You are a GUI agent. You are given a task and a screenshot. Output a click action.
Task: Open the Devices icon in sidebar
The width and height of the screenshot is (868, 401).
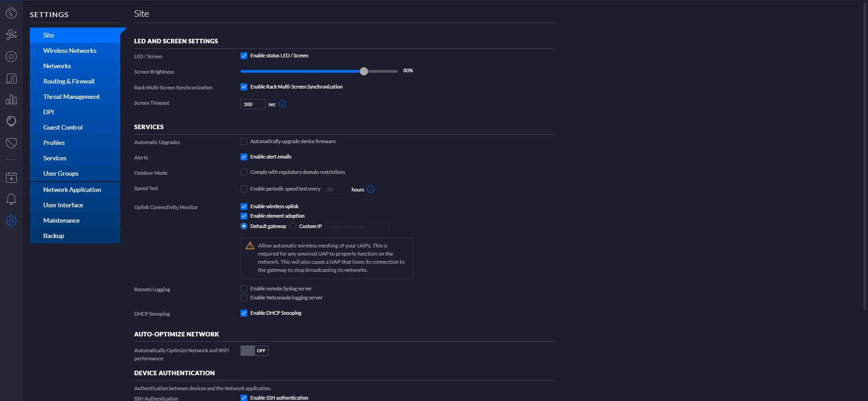(x=11, y=78)
